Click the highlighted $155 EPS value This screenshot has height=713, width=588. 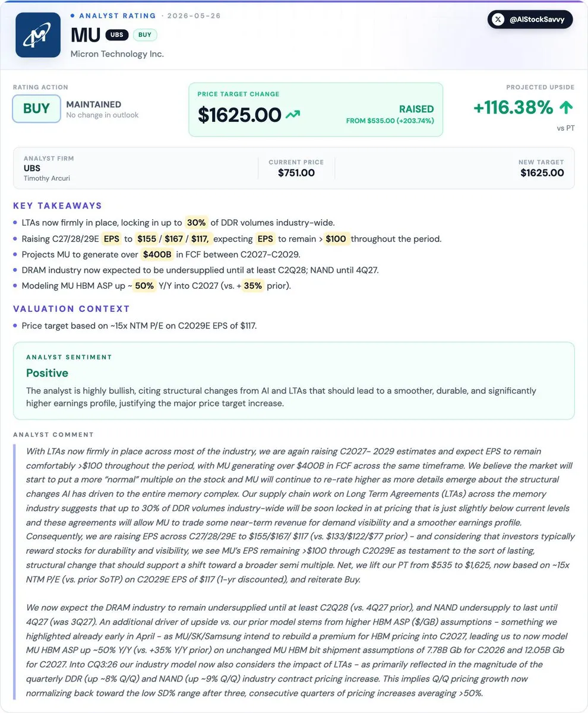(146, 239)
